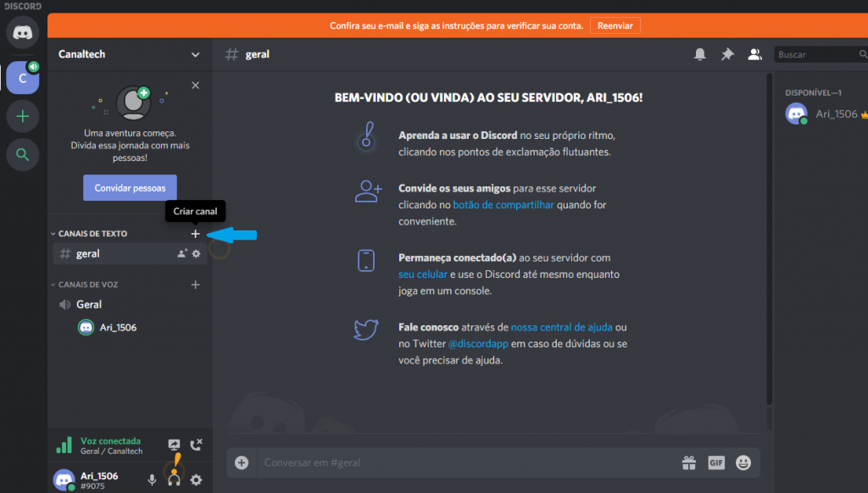Open the GIF picker
The width and height of the screenshot is (868, 493).
(x=715, y=463)
